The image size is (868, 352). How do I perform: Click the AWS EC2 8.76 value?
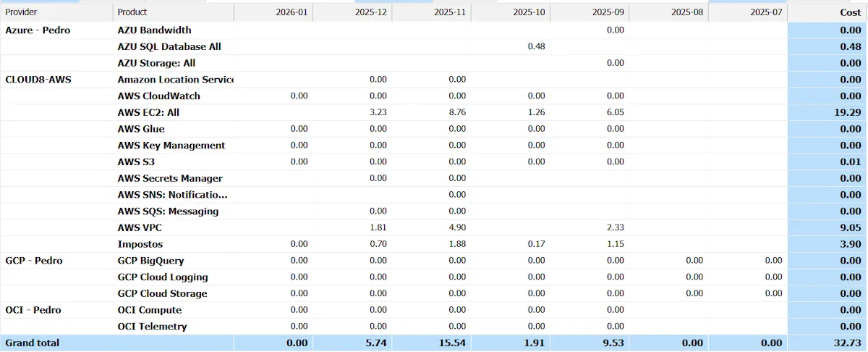(x=456, y=112)
